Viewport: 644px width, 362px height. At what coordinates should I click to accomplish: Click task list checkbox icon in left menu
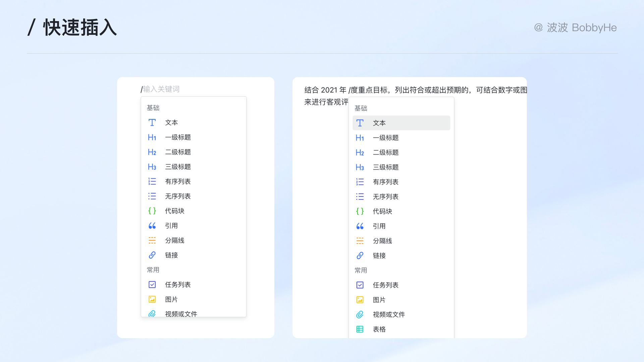tap(152, 285)
